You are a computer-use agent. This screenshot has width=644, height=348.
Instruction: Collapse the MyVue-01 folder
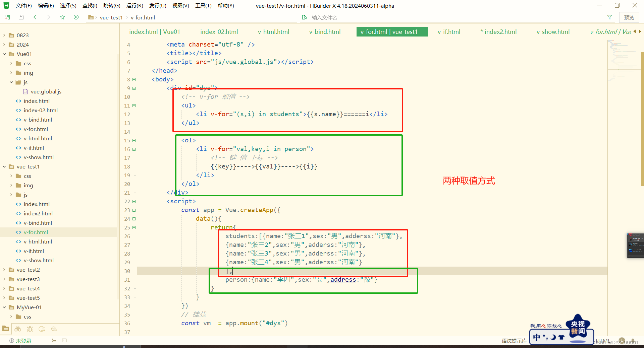click(4, 307)
